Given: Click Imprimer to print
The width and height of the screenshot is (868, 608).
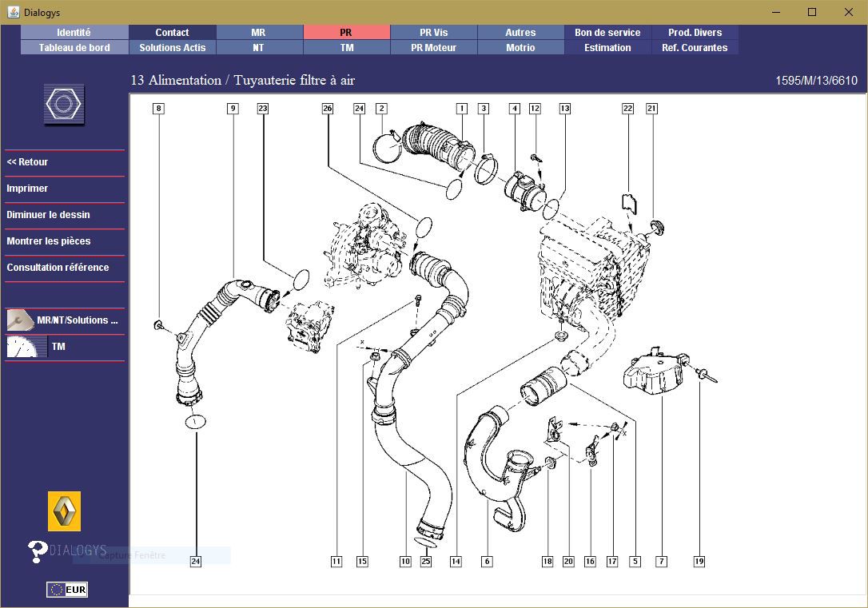Looking at the screenshot, I should pos(27,188).
